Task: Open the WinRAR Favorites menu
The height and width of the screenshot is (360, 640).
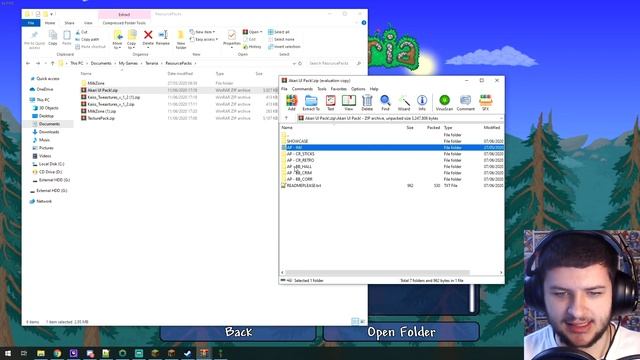Action: [338, 89]
